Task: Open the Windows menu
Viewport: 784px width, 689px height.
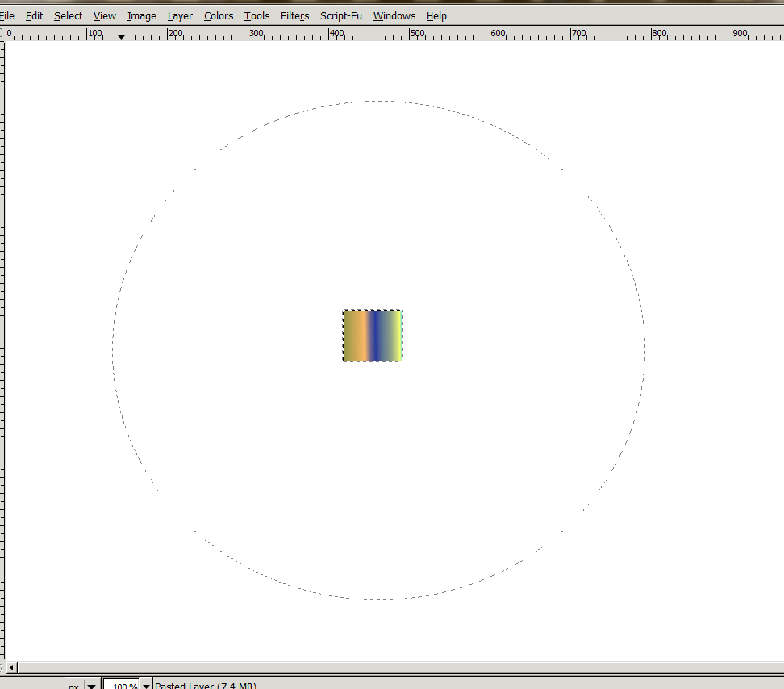Action: 394,16
